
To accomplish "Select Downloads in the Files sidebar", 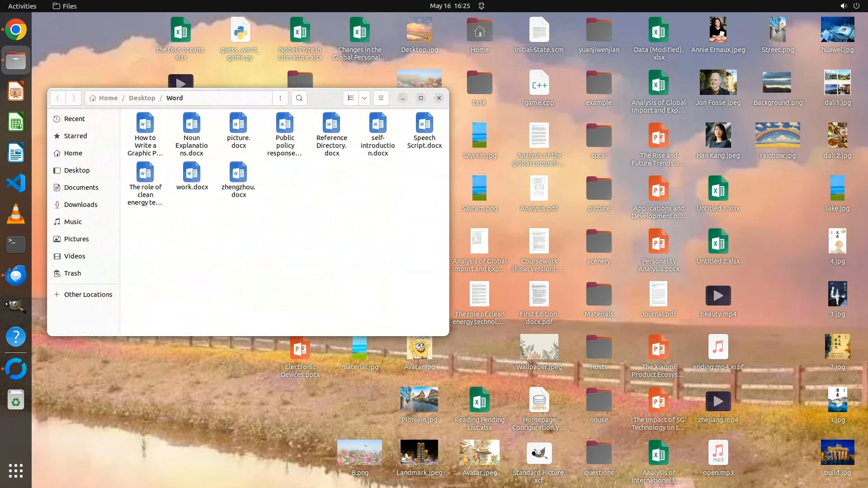I will [80, 205].
